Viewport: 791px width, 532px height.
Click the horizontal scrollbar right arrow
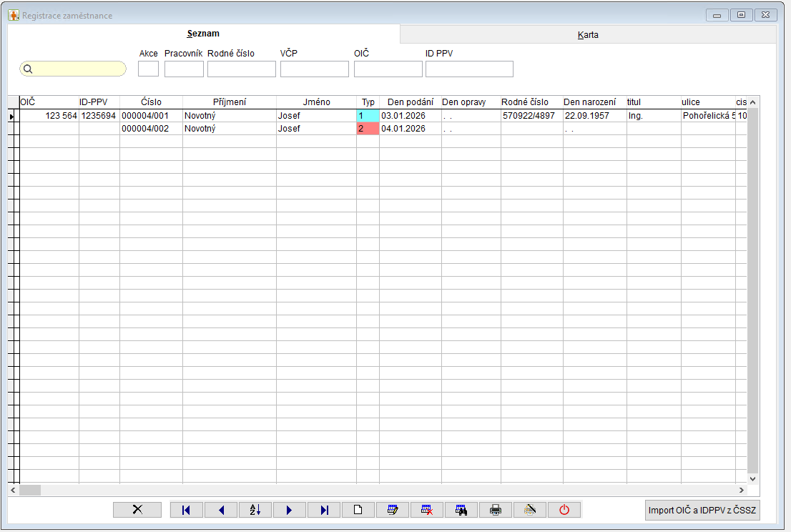click(x=741, y=491)
